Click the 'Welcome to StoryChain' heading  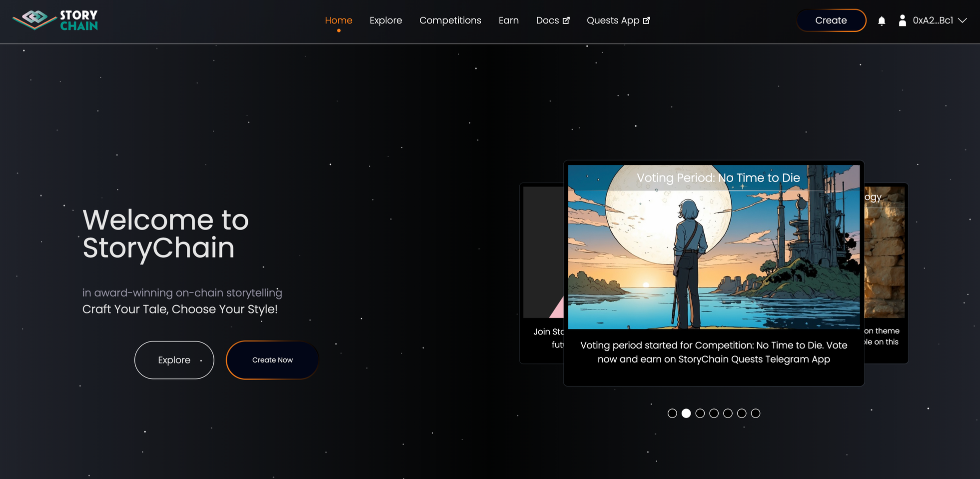tap(165, 234)
